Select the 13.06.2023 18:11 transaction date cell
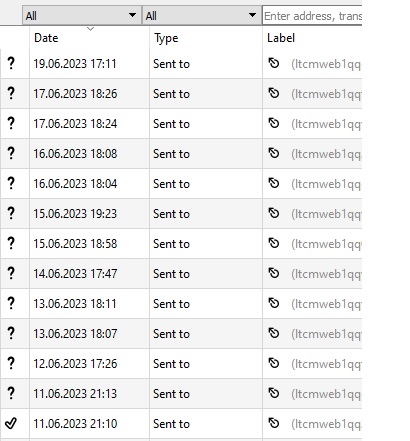This screenshot has width=410, height=441. click(75, 304)
